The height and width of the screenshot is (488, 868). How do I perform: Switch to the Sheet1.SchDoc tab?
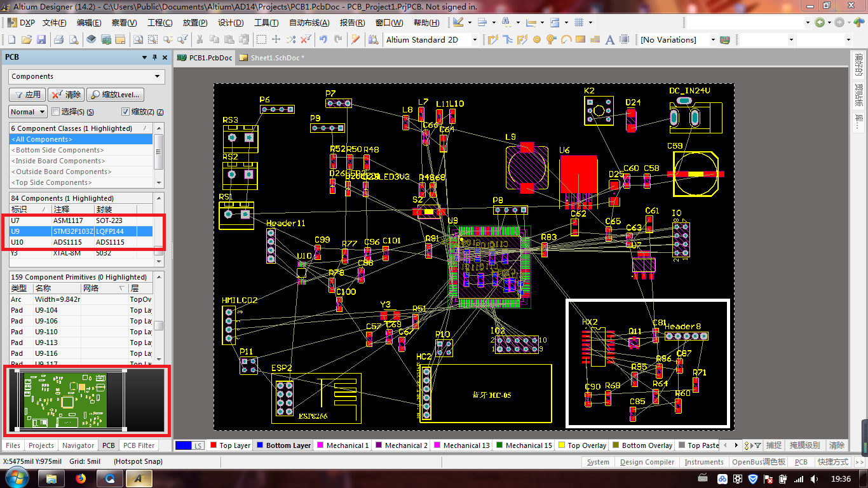click(x=273, y=58)
